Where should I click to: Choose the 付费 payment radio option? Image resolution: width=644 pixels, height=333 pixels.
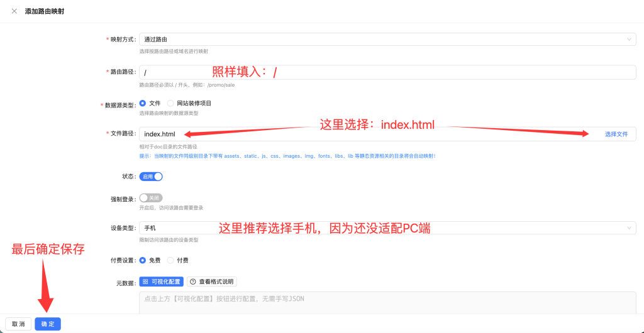(x=171, y=260)
